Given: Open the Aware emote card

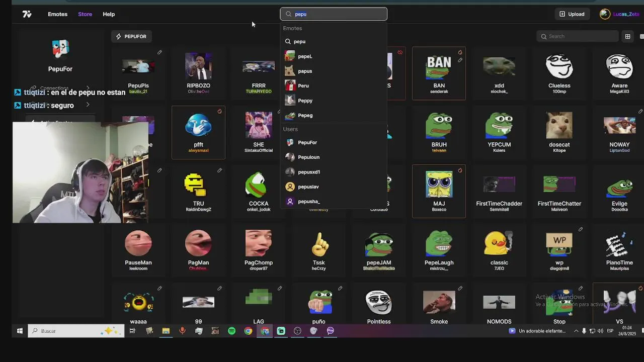Looking at the screenshot, I should coord(619,73).
